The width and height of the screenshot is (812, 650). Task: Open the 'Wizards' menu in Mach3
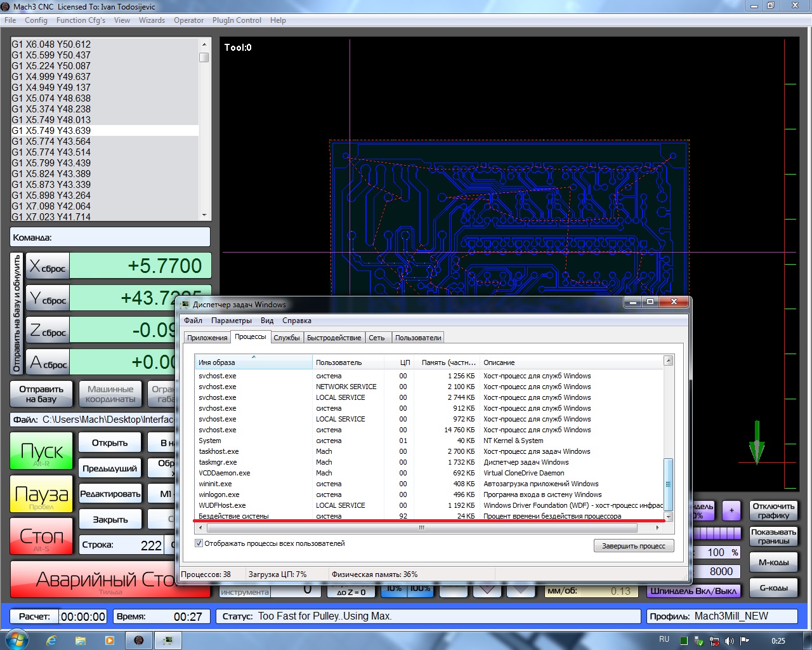pos(152,20)
